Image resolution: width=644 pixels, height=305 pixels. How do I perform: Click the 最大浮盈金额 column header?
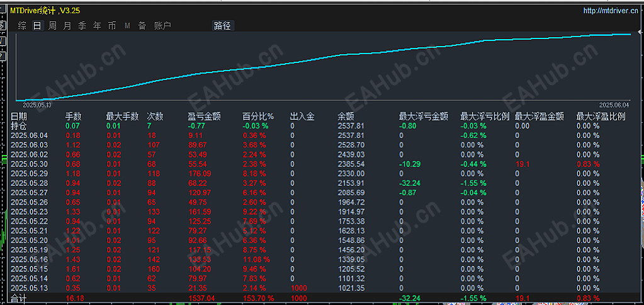pos(539,117)
